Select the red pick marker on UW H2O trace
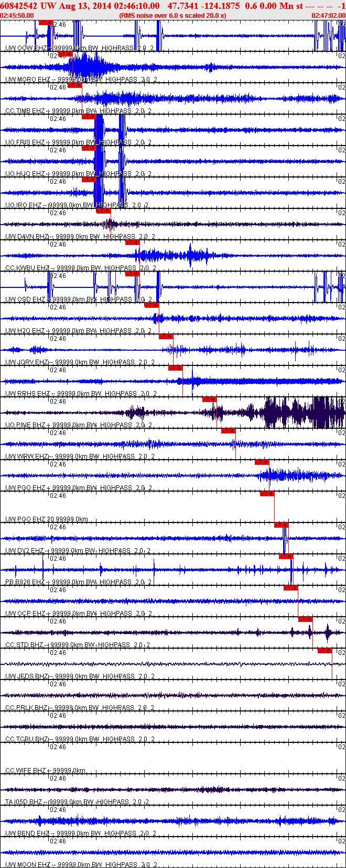 tap(152, 305)
